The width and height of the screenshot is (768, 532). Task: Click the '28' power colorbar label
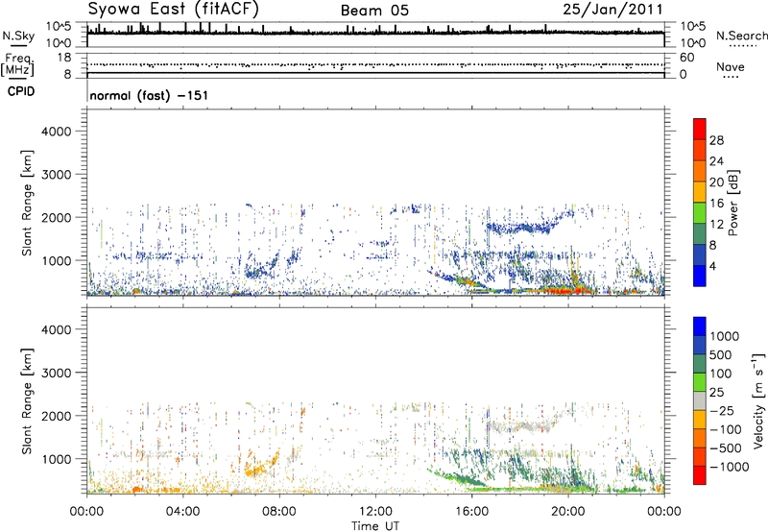tap(716, 140)
